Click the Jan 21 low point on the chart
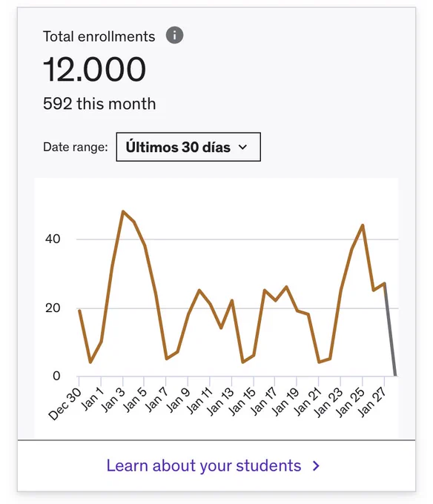Screen dimensions: 433x504 tap(319, 362)
